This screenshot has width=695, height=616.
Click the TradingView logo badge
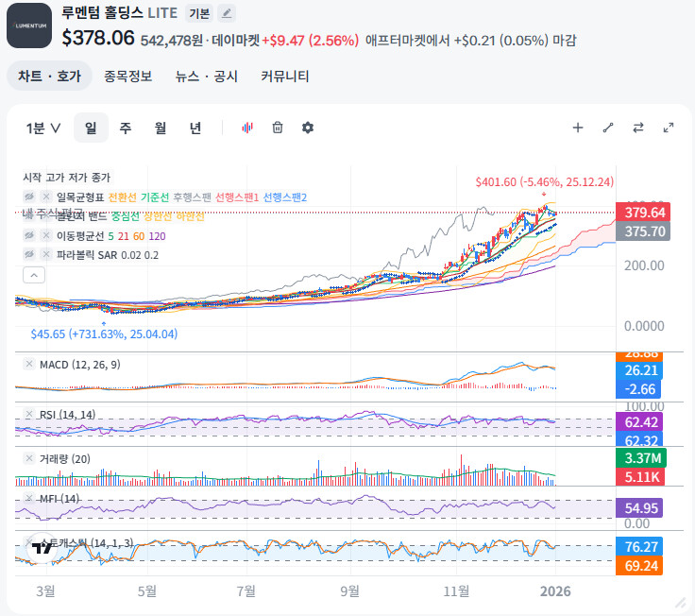pos(42,548)
